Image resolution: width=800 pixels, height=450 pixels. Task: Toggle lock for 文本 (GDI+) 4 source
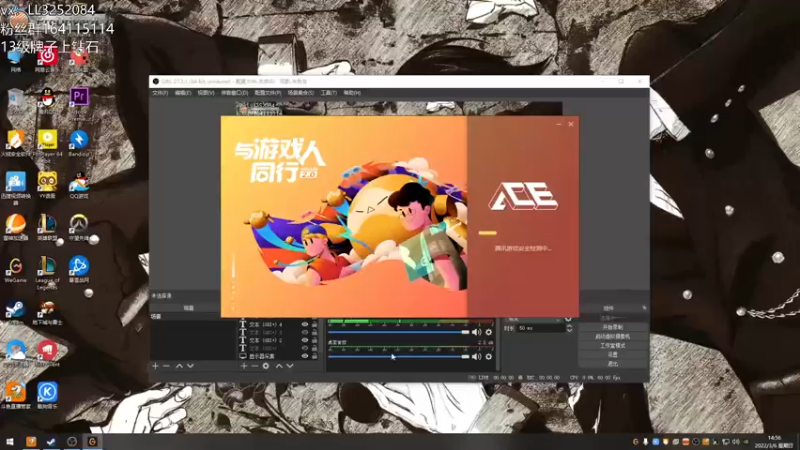[x=314, y=324]
